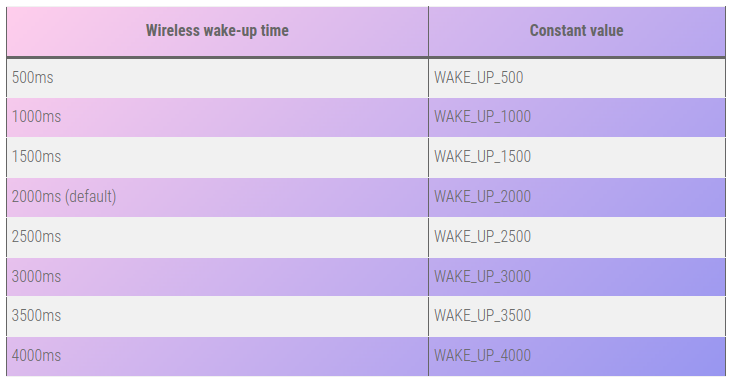Click the WAKE_UP_2000 constant
This screenshot has height=383, width=733.
pos(482,197)
